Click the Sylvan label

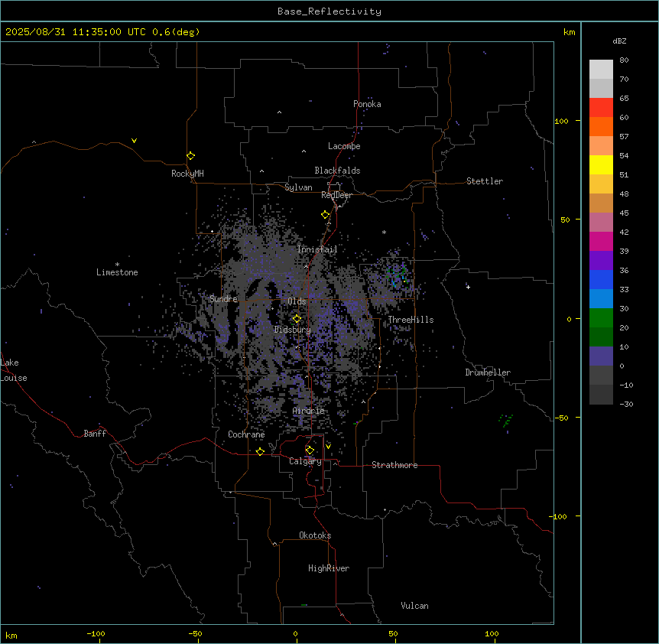[x=298, y=187]
